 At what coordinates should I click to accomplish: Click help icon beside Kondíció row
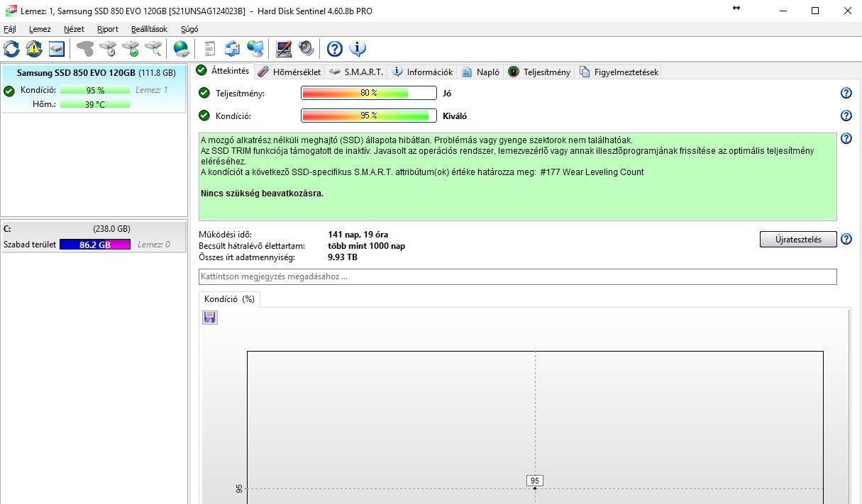click(846, 116)
